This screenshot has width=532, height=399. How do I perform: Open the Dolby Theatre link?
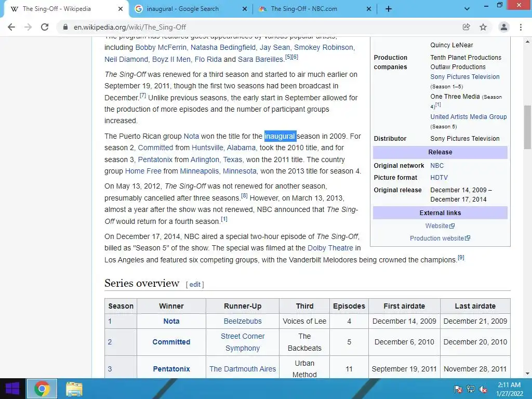[330, 248]
